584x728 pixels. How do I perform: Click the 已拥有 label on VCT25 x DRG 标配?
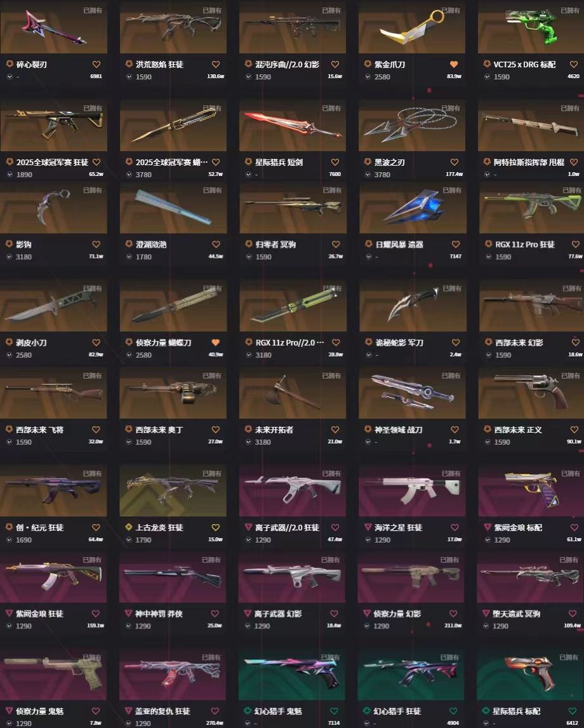coord(569,10)
